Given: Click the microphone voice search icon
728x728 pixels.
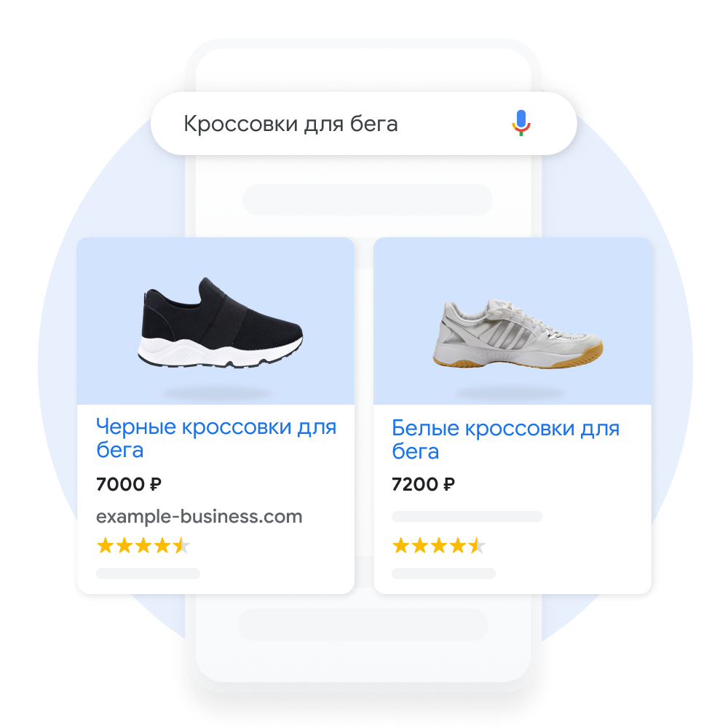Looking at the screenshot, I should 521,123.
